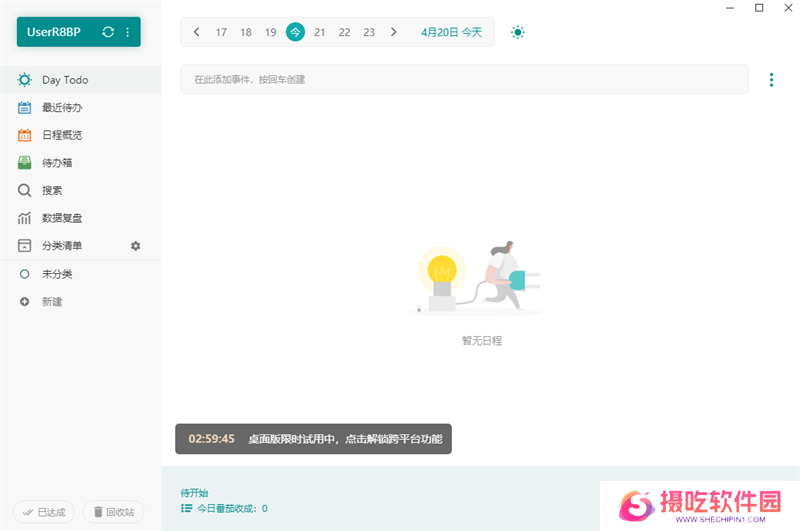Image resolution: width=800 pixels, height=531 pixels.
Task: Open the three-dot menu beside the username
Action: coord(128,32)
